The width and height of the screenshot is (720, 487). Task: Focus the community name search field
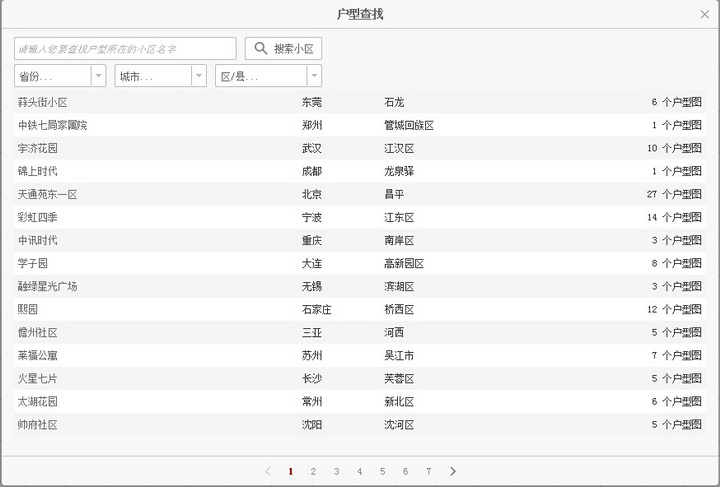click(125, 48)
